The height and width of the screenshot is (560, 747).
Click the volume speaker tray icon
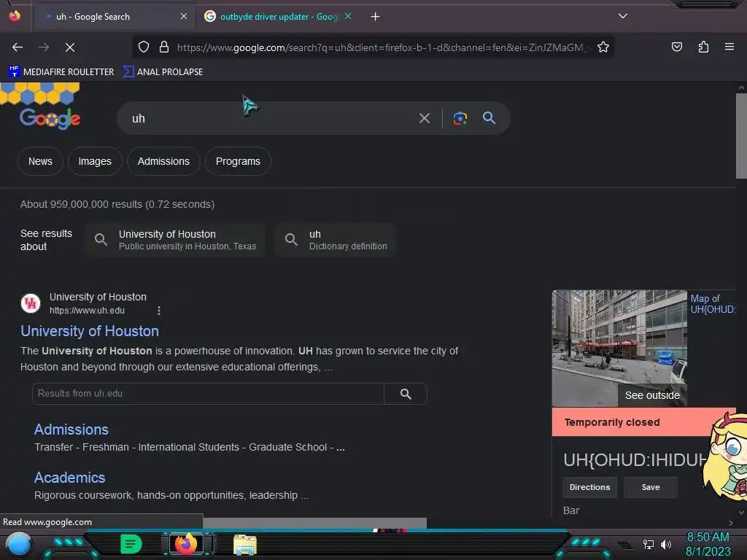666,544
